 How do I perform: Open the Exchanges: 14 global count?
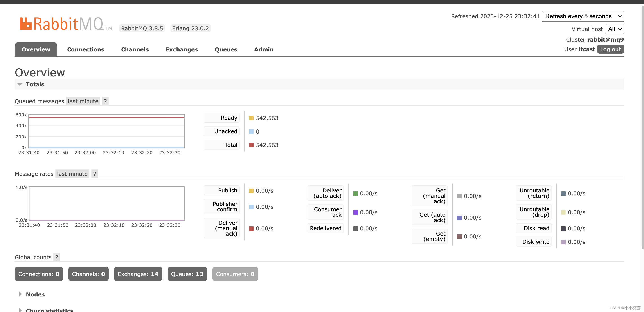pos(138,274)
